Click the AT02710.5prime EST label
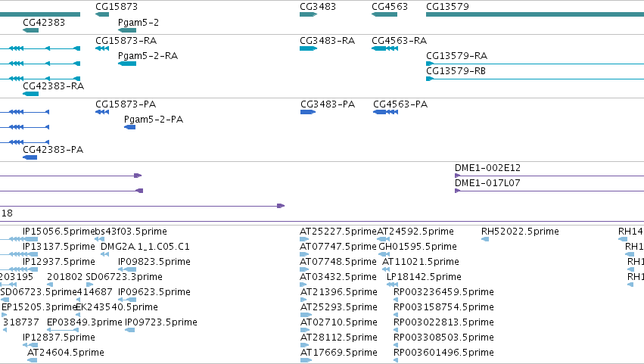Image resolution: width=644 pixels, height=364 pixels. 339,322
